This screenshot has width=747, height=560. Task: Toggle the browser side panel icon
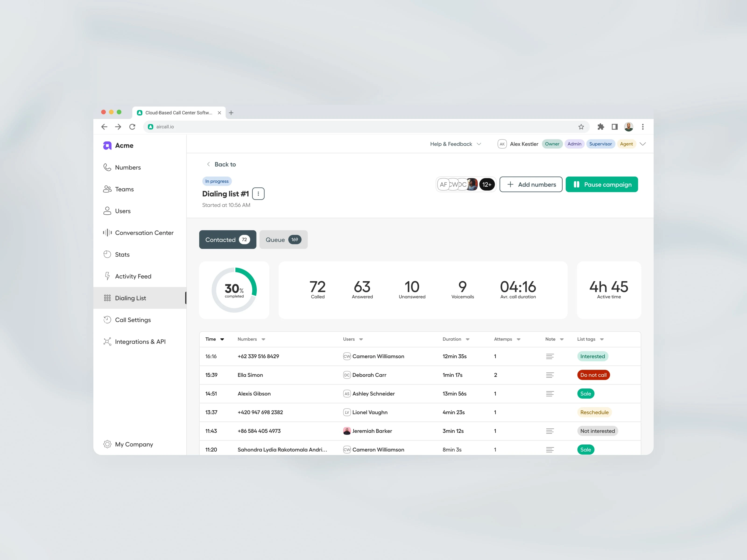pos(614,126)
